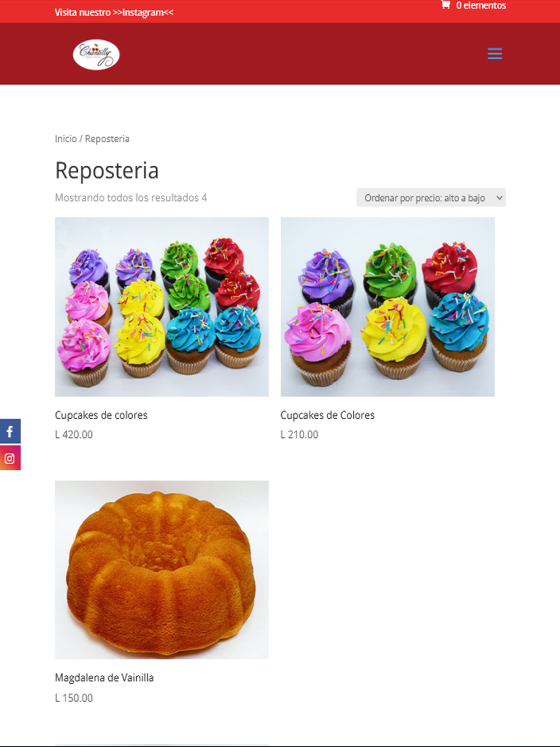The height and width of the screenshot is (747, 560).
Task: Click the Reposteria breadcrumb text
Action: pos(107,139)
